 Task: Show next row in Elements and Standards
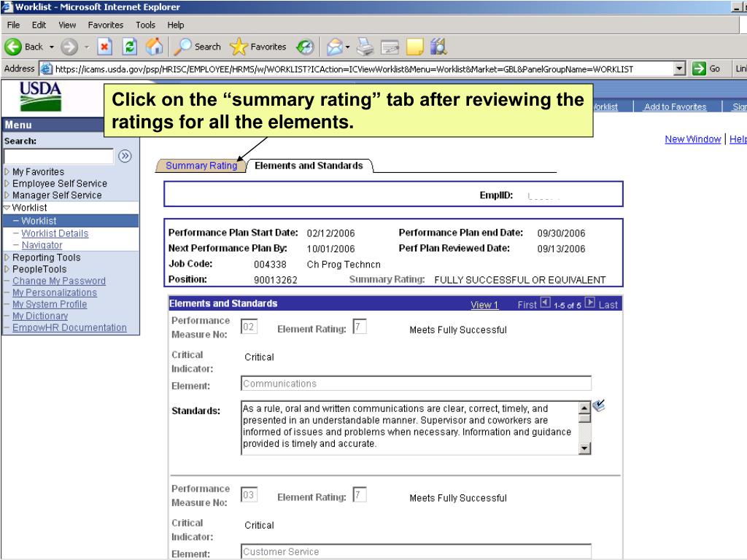click(x=592, y=304)
